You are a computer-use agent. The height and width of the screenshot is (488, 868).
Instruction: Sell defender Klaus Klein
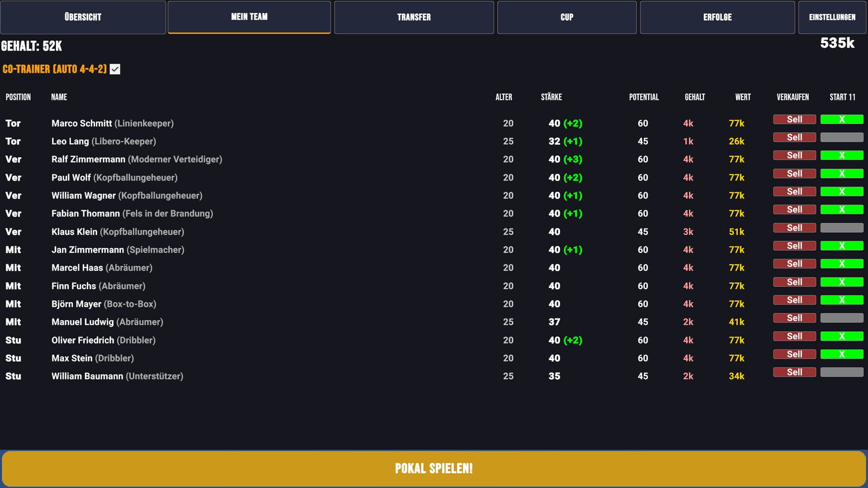(x=794, y=227)
